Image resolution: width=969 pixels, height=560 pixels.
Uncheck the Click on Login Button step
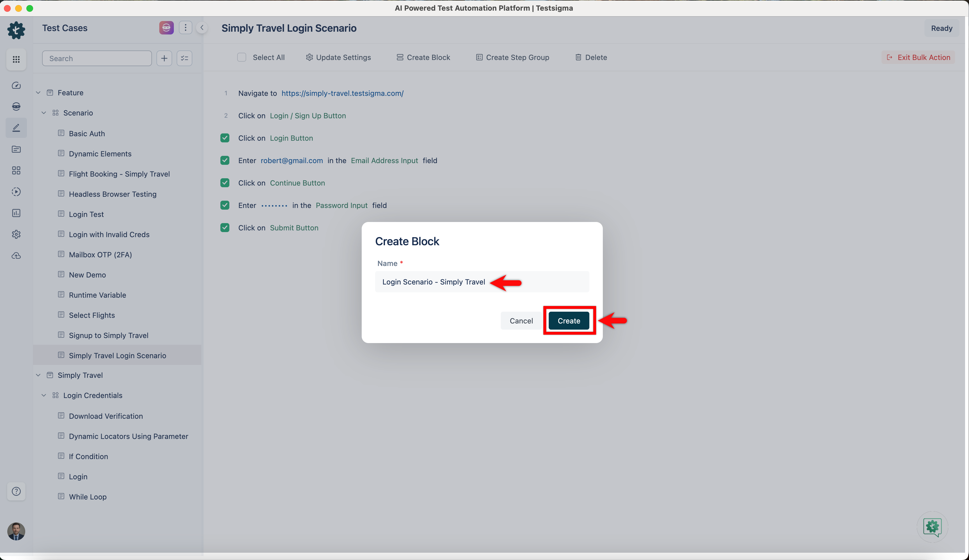225,138
